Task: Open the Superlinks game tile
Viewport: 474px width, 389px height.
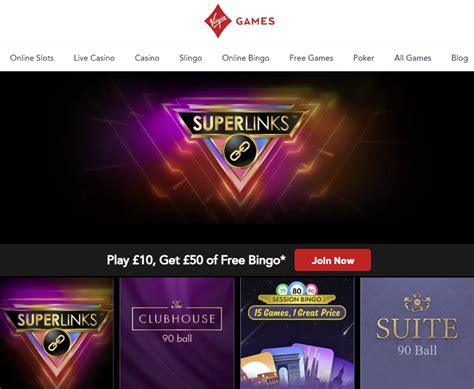Action: tap(57, 333)
